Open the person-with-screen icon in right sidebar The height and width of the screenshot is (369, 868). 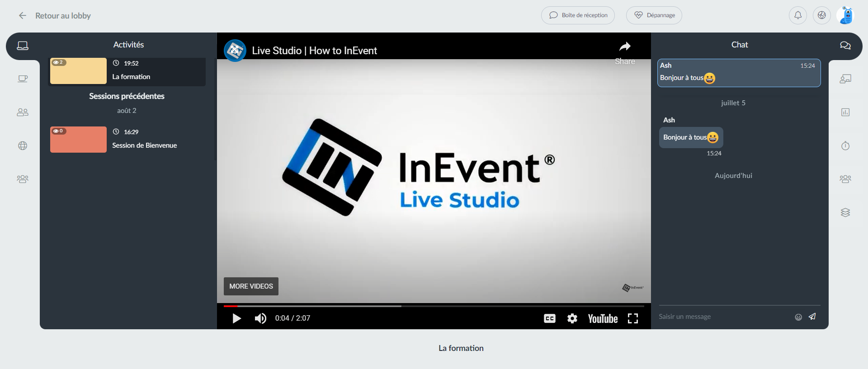click(x=845, y=79)
